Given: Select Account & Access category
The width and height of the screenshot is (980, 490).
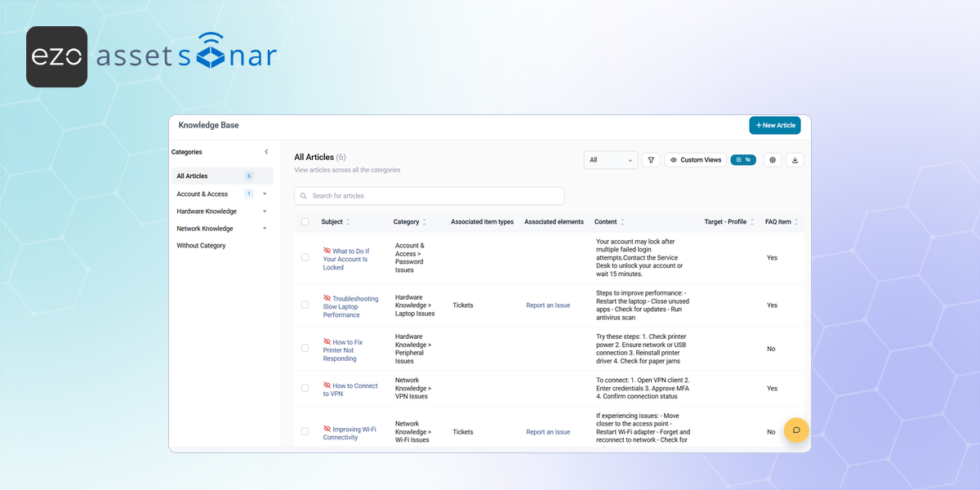Looking at the screenshot, I should [203, 194].
